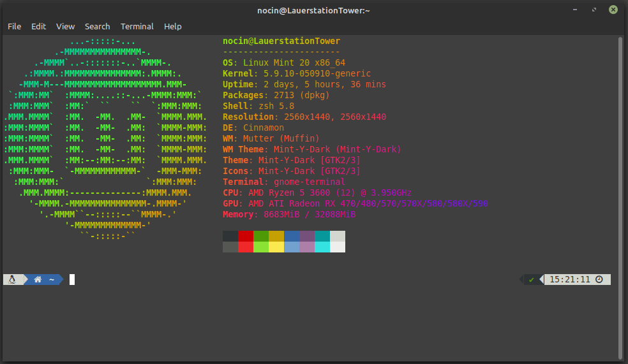Open the File menu
Viewport: 628px width, 364px height.
pos(15,26)
